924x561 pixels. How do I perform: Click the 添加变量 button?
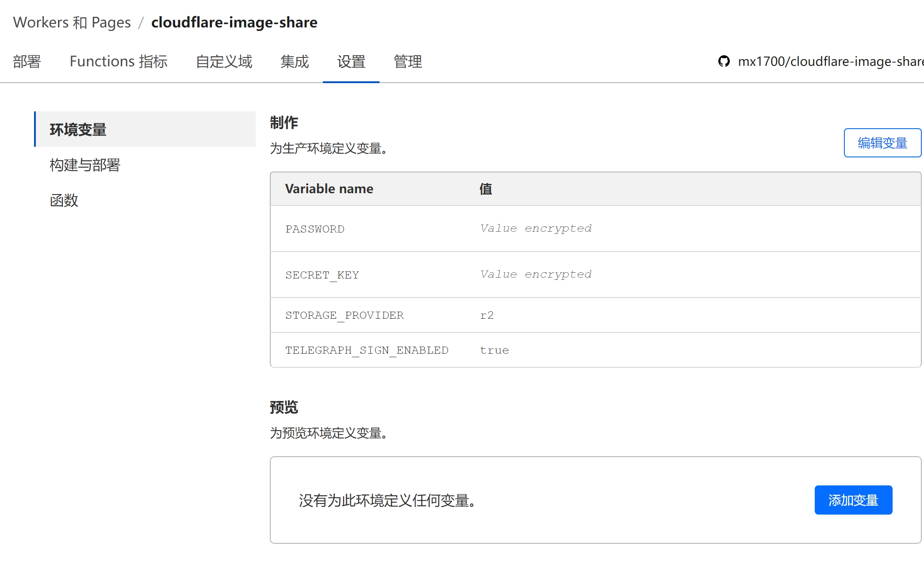click(x=853, y=500)
